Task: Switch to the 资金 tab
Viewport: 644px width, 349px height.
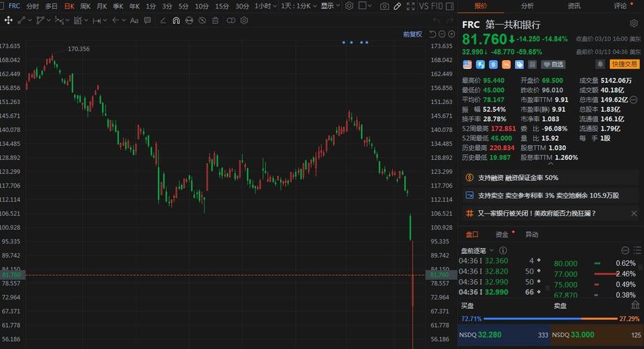Action: 502,235
